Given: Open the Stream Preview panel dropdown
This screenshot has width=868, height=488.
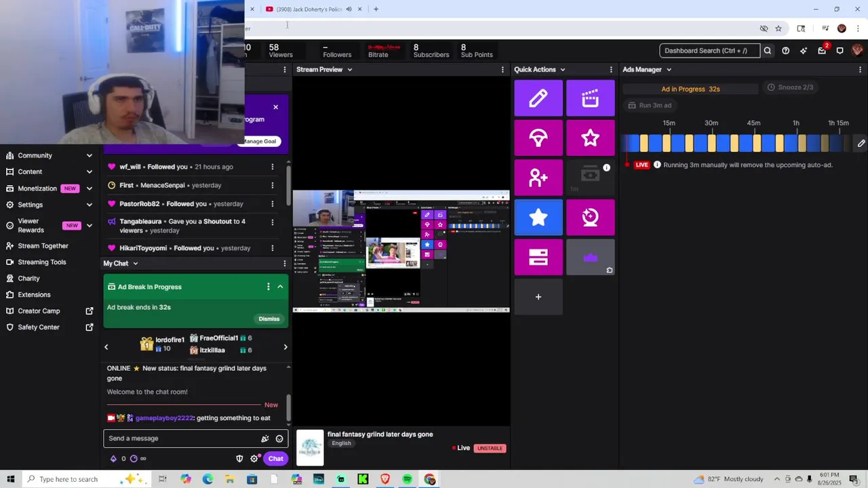Looking at the screenshot, I should pyautogui.click(x=350, y=69).
